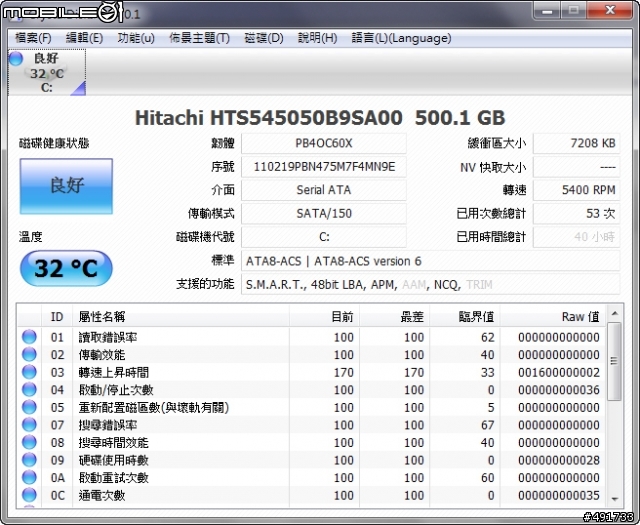640x525 pixels.
Task: Click the 磁碟健康狀態 label
Action: pos(54,143)
